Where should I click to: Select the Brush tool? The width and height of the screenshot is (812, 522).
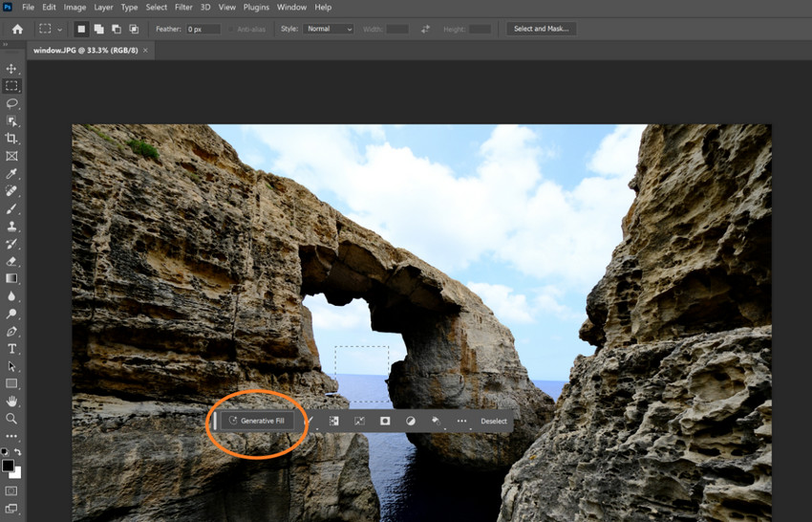pos(11,208)
